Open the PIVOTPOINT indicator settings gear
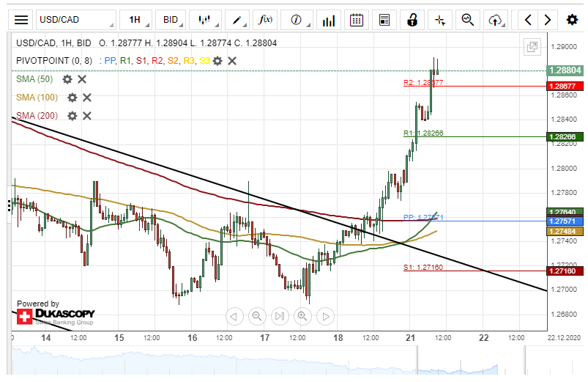The height and width of the screenshot is (382, 588). click(217, 61)
